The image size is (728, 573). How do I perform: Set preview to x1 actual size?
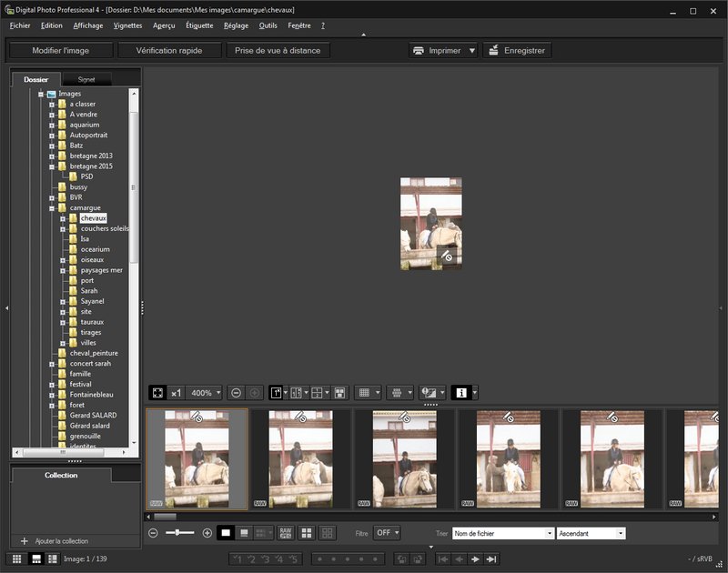tap(176, 393)
